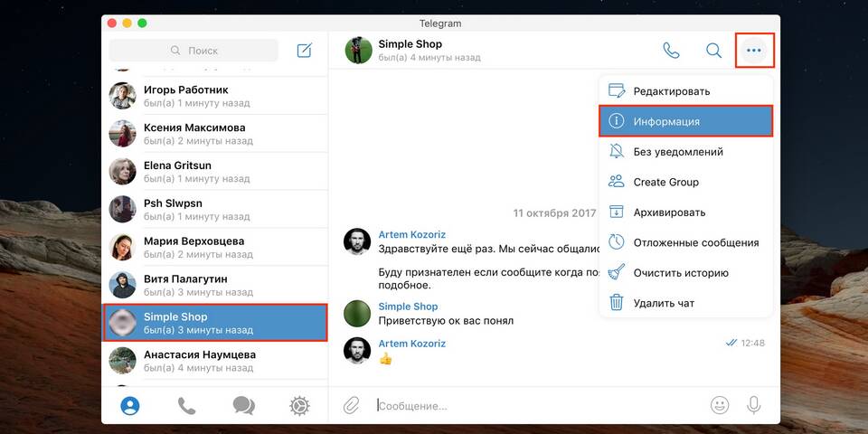This screenshot has width=868, height=434.
Task: Select Очистить историю from the menu
Action: [685, 273]
